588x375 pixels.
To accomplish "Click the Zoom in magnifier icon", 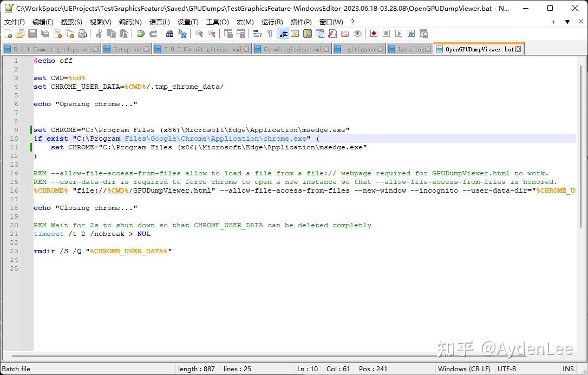I will click(199, 34).
